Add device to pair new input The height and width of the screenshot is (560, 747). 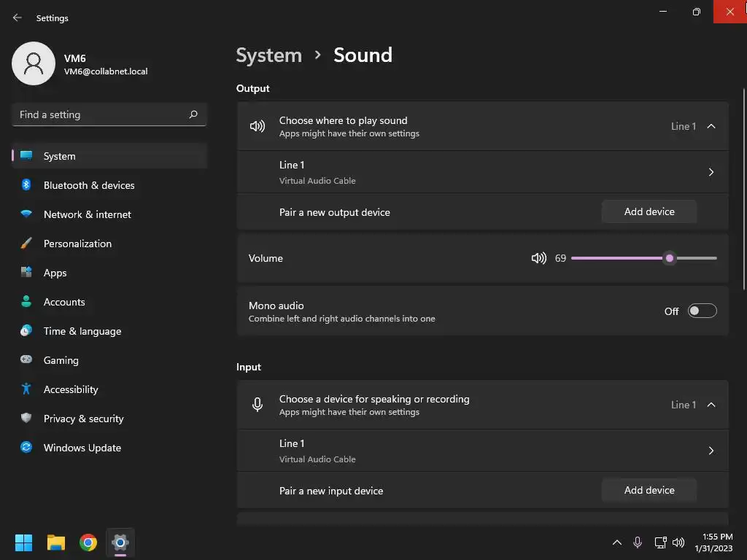[649, 490]
